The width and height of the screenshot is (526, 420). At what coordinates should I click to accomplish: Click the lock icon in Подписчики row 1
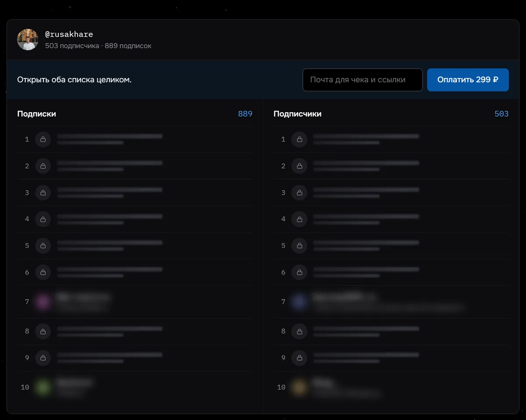coord(299,139)
